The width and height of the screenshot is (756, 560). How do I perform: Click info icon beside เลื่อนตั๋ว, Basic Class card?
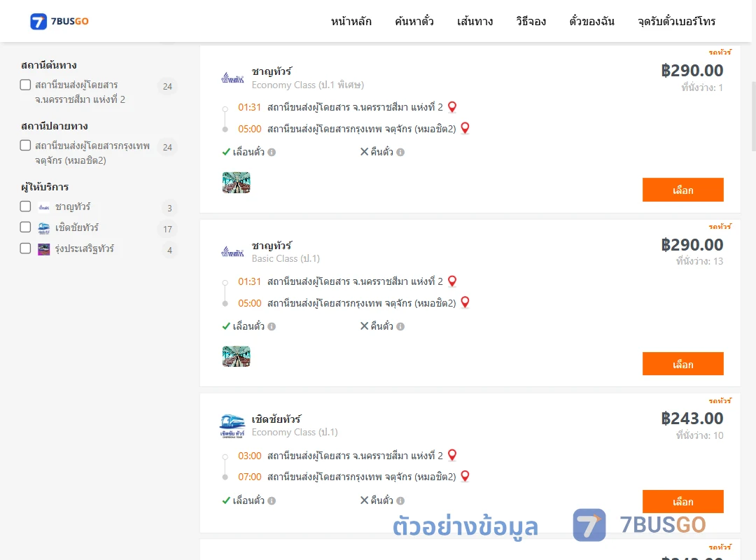click(x=272, y=326)
